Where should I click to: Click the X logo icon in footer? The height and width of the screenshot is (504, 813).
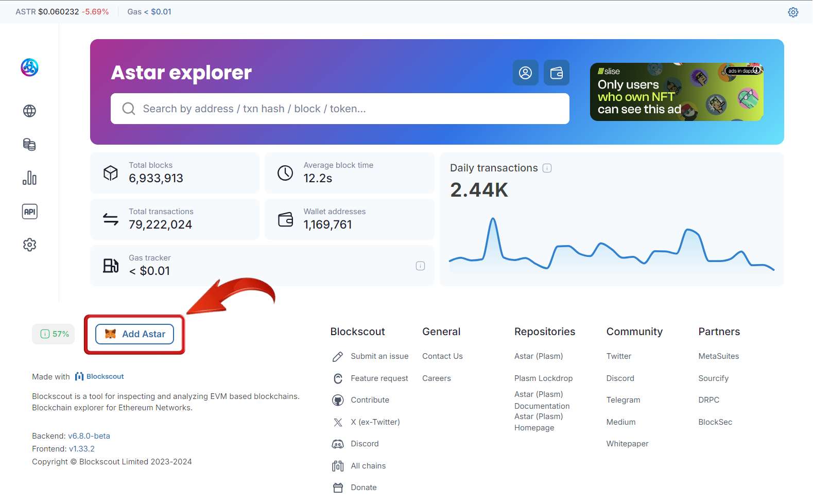[x=338, y=422]
